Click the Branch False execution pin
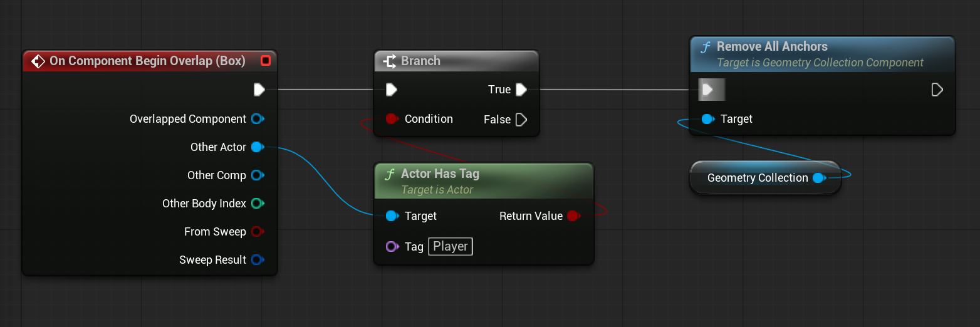Viewport: 980px width, 327px height. pos(521,120)
